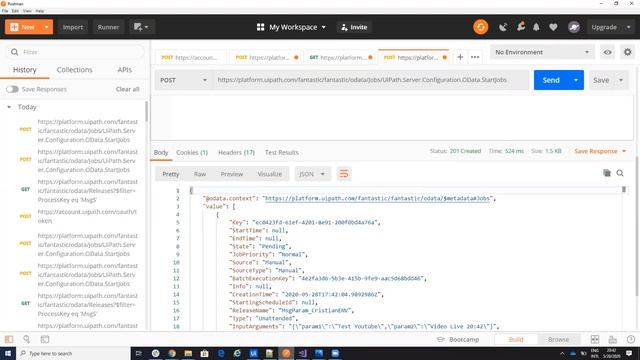Open the Test Results tab

(282, 152)
